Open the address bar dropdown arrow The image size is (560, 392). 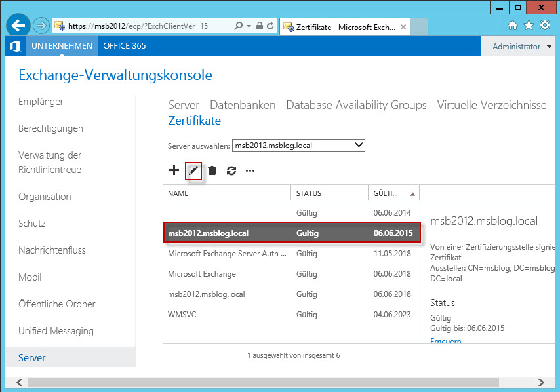coord(249,26)
